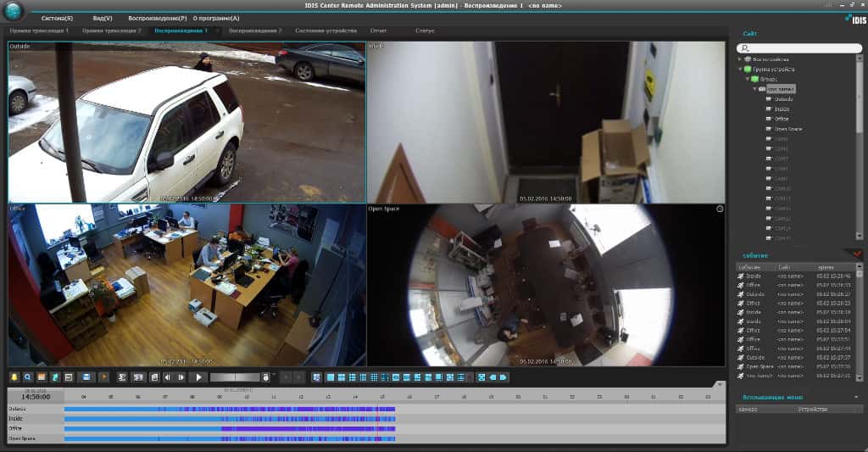Open the 'Система(S)' menu

[57, 18]
